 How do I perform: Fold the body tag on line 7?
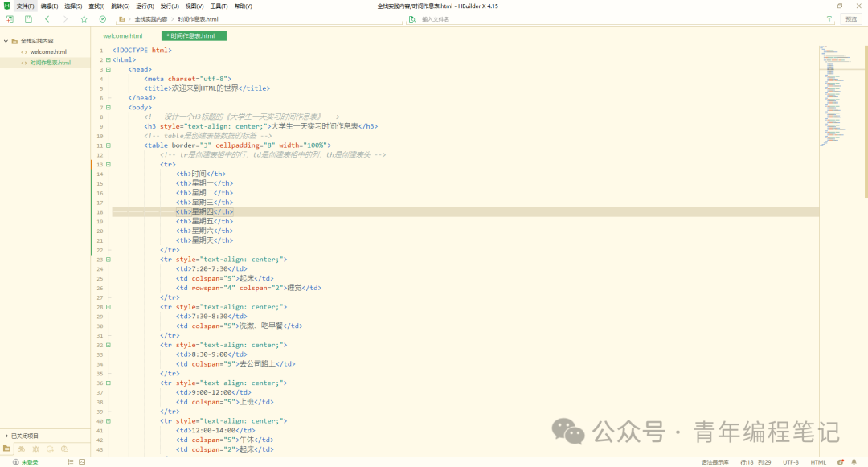(108, 108)
